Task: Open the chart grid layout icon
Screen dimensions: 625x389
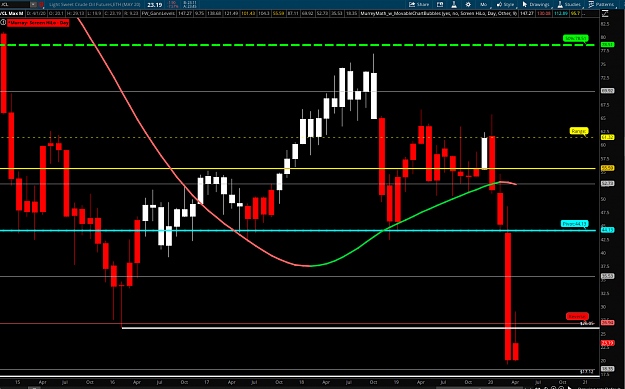Action: pos(440,4)
